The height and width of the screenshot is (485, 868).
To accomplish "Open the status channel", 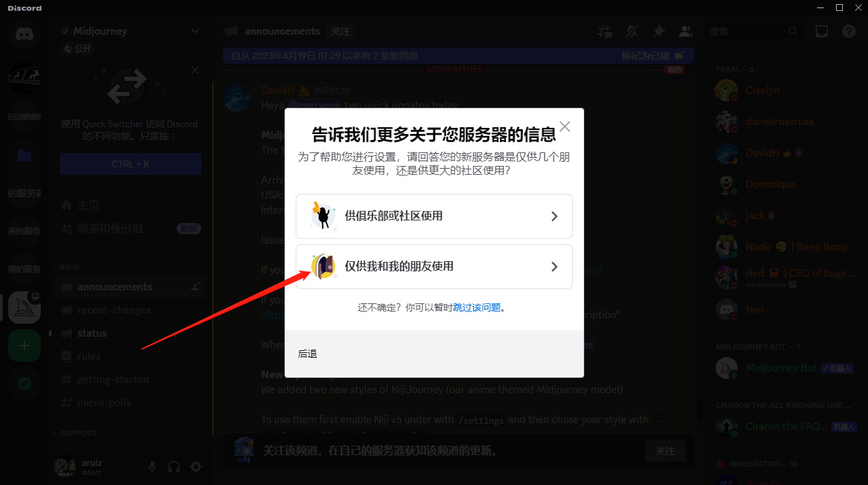I will click(131, 333).
